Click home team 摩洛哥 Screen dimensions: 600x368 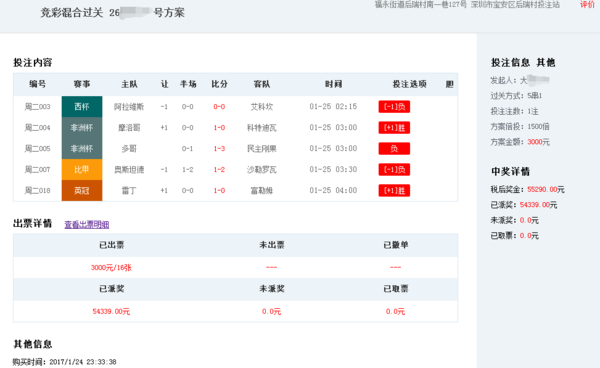[129, 128]
